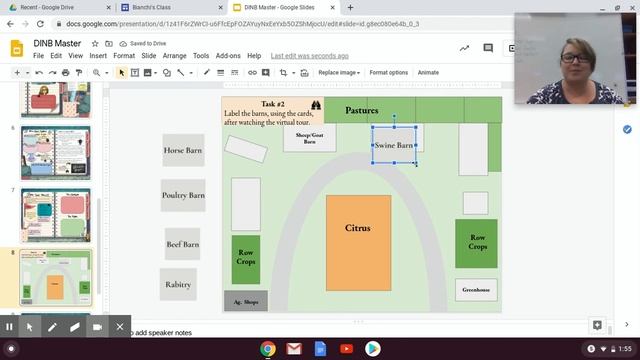
Task: Open the shape tool
Action: (167, 73)
